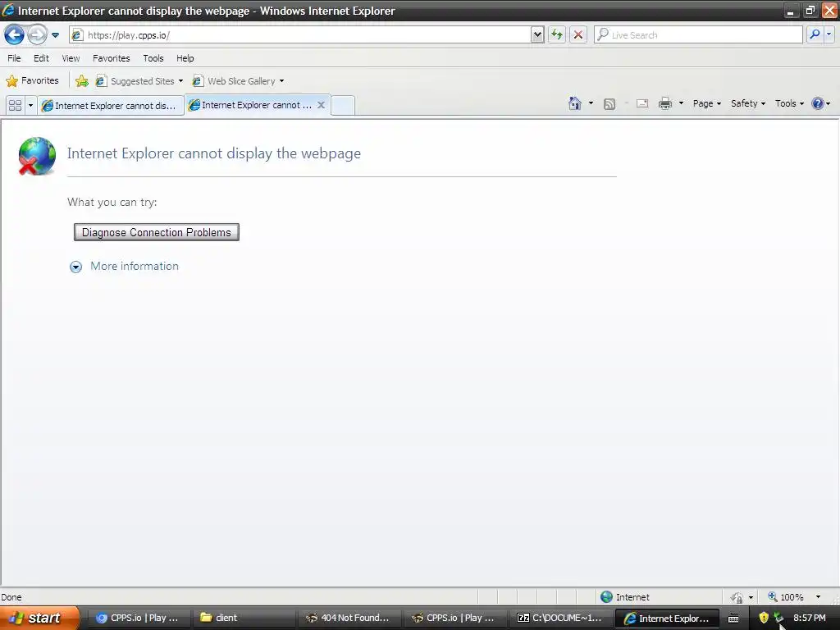Click the Forward arrow button
This screenshot has height=630, width=840.
pos(37,35)
